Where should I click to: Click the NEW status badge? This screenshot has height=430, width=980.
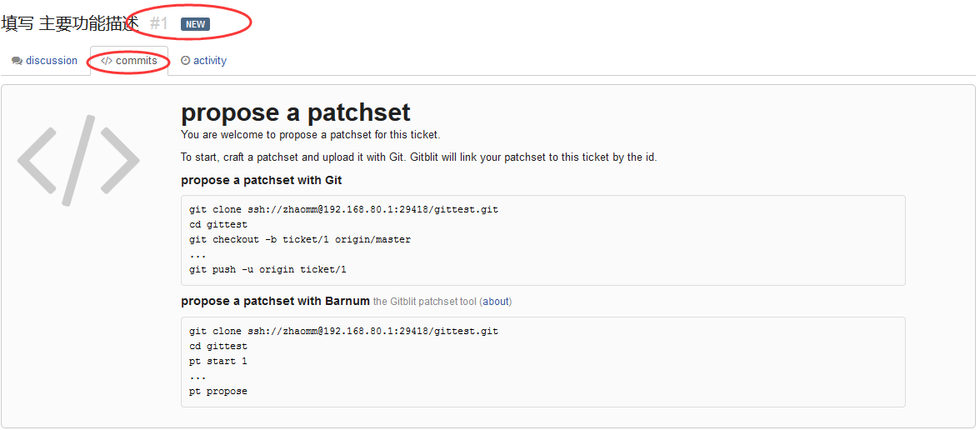coord(195,24)
